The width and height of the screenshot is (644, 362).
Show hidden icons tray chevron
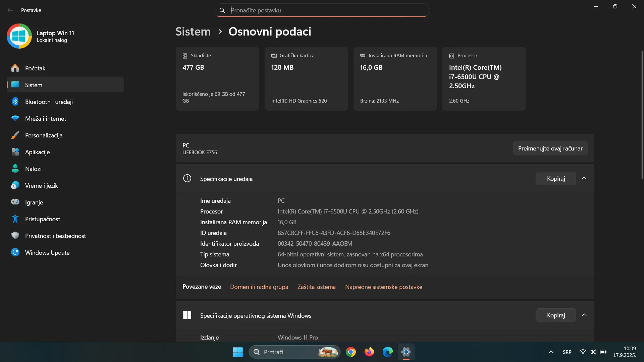[551, 352]
